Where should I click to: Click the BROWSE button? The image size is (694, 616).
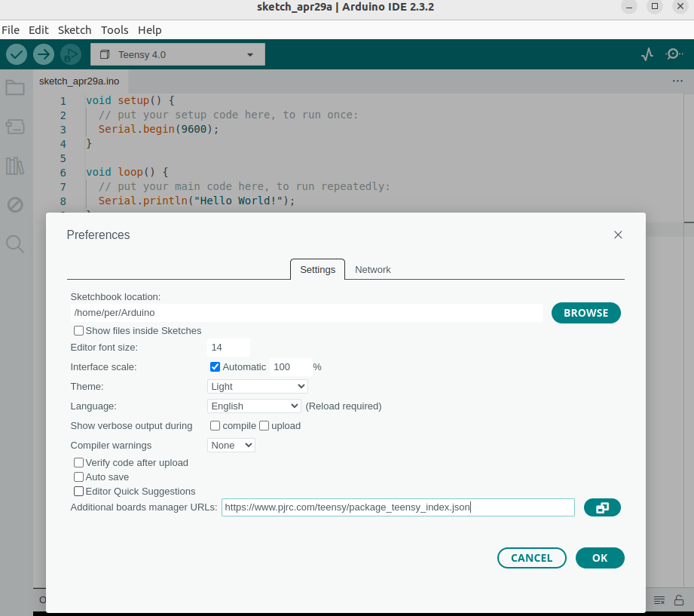586,313
